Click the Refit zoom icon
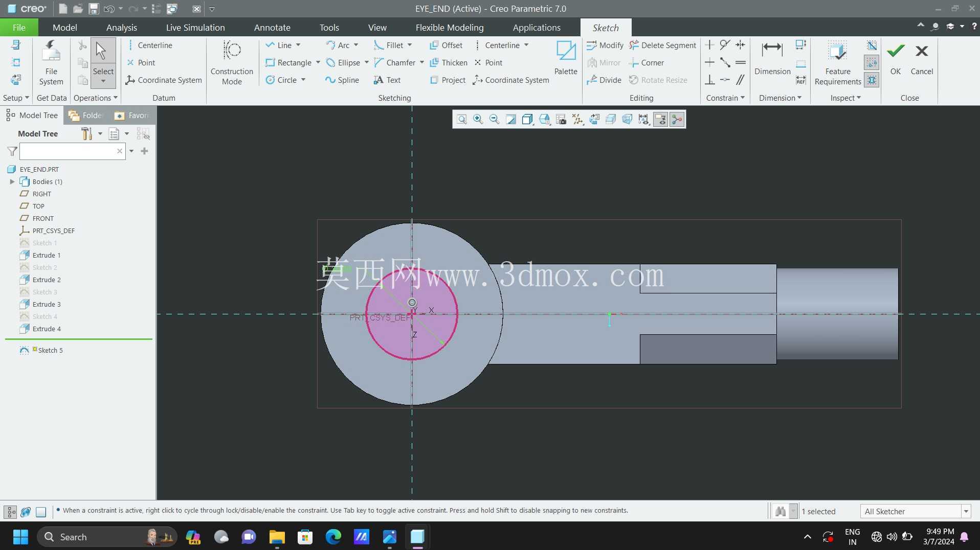980x550 pixels. point(461,119)
